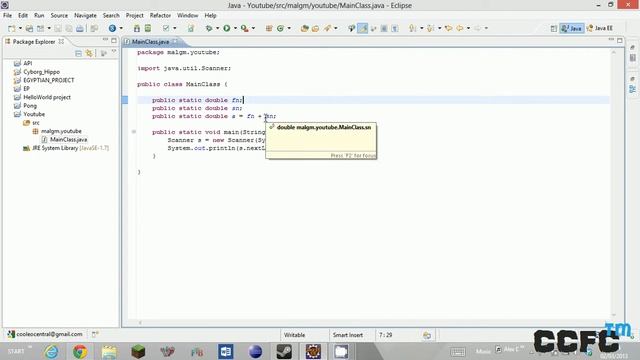Open dropdown next to Run icon

click(235, 28)
